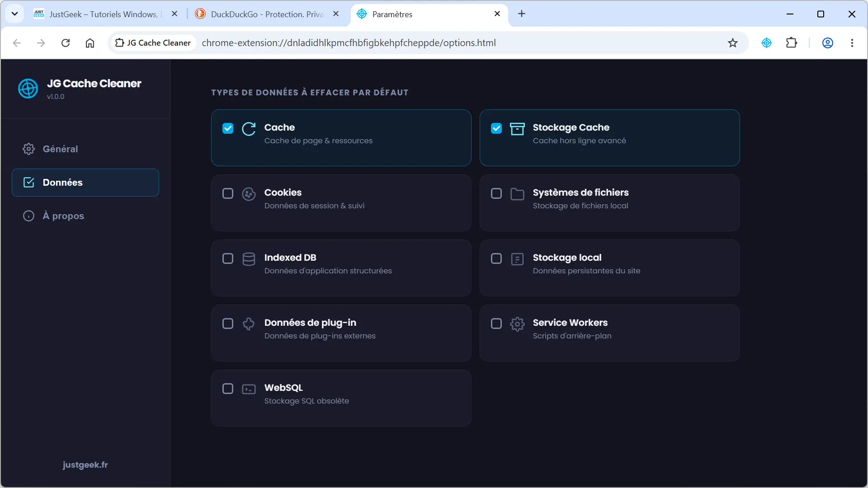The width and height of the screenshot is (868, 488).
Task: Close the Paramètres tab
Action: pos(497,14)
